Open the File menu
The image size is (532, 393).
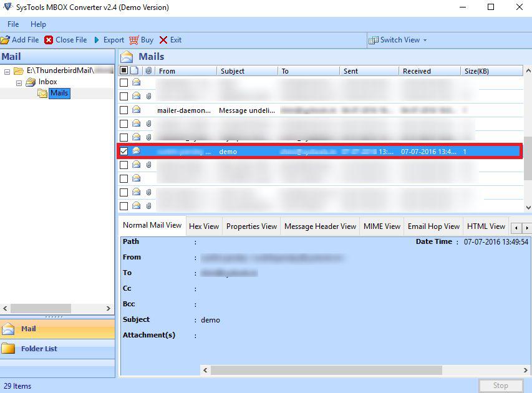(12, 24)
